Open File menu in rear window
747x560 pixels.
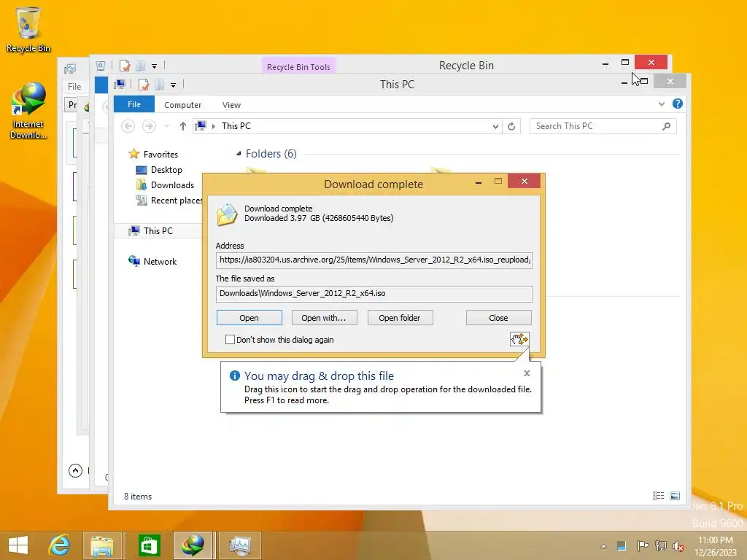coord(74,86)
